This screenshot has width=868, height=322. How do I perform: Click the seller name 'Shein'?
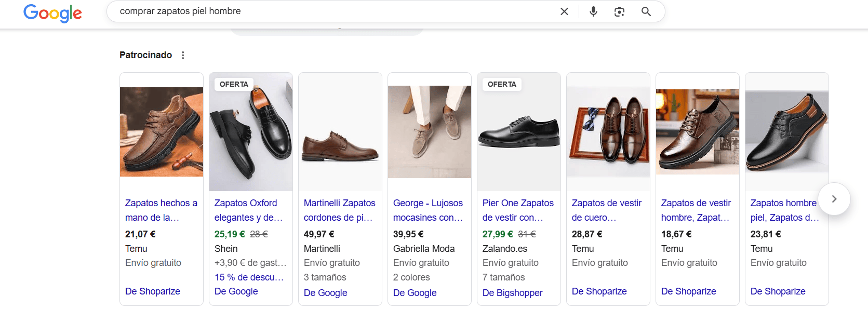point(226,249)
